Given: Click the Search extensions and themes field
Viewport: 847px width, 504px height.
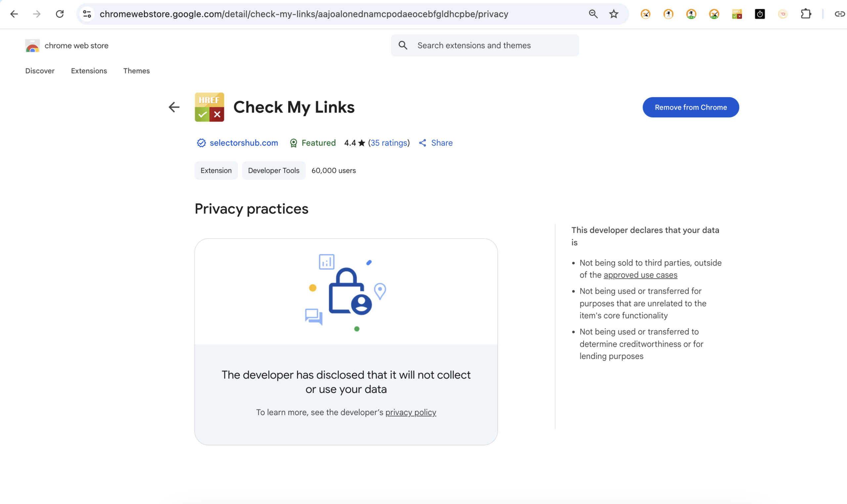Looking at the screenshot, I should pos(485,46).
